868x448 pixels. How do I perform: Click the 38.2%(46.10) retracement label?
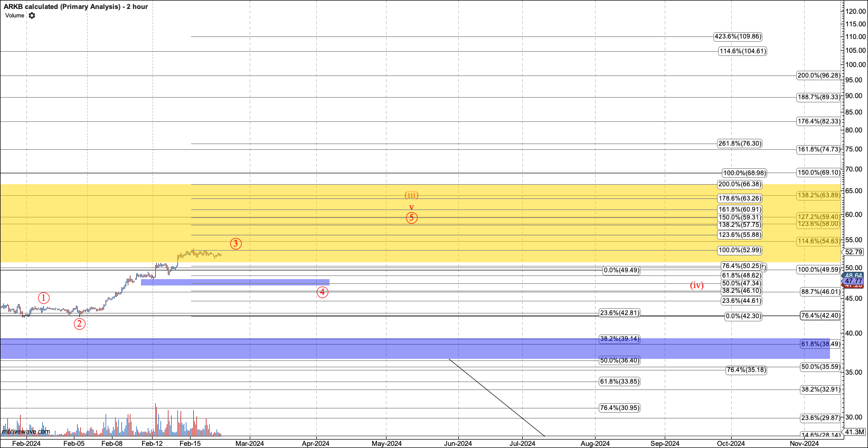[741, 291]
